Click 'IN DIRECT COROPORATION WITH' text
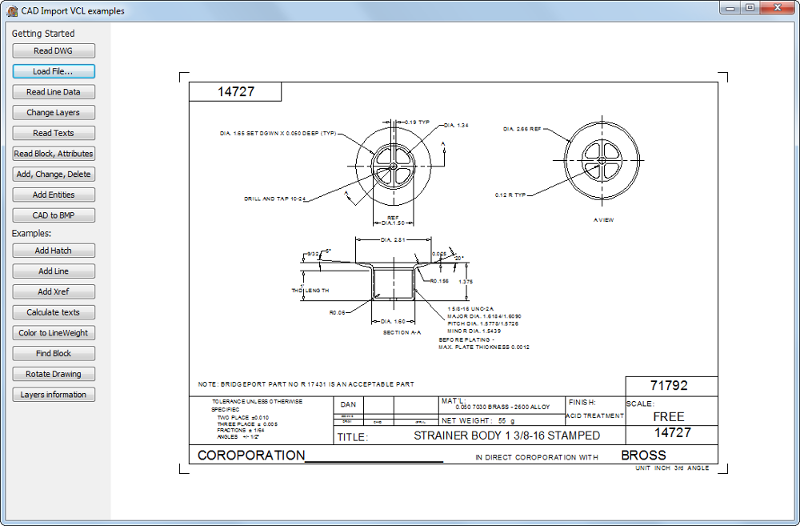 [x=537, y=458]
